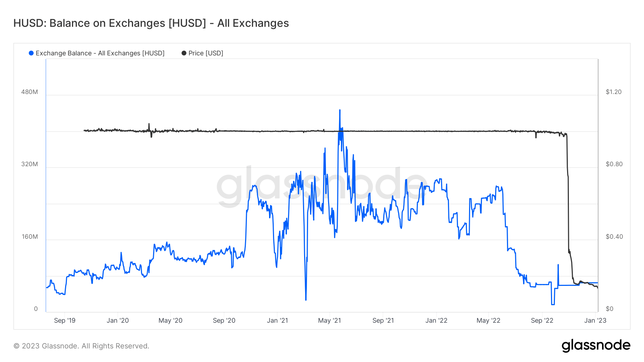This screenshot has width=644, height=362.
Task: Click the $0.80 right axis label
Action: tap(614, 164)
